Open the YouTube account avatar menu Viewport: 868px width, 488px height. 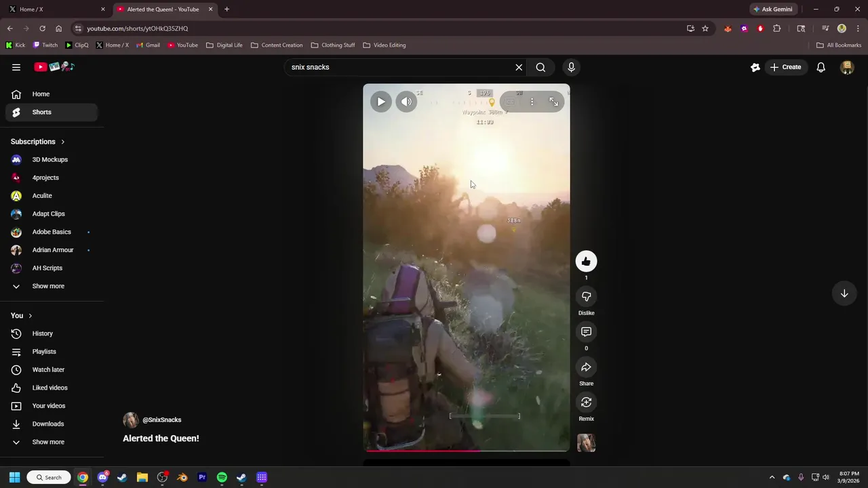click(847, 67)
